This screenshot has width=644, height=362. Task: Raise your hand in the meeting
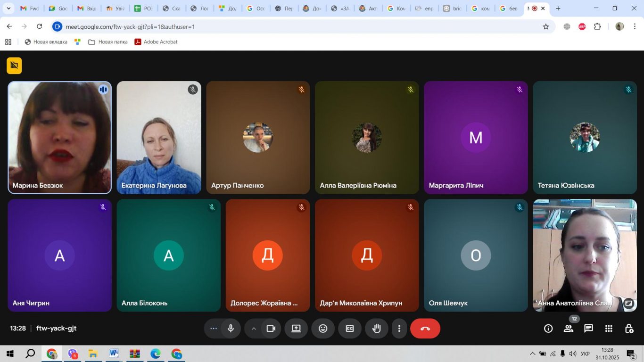click(x=377, y=329)
